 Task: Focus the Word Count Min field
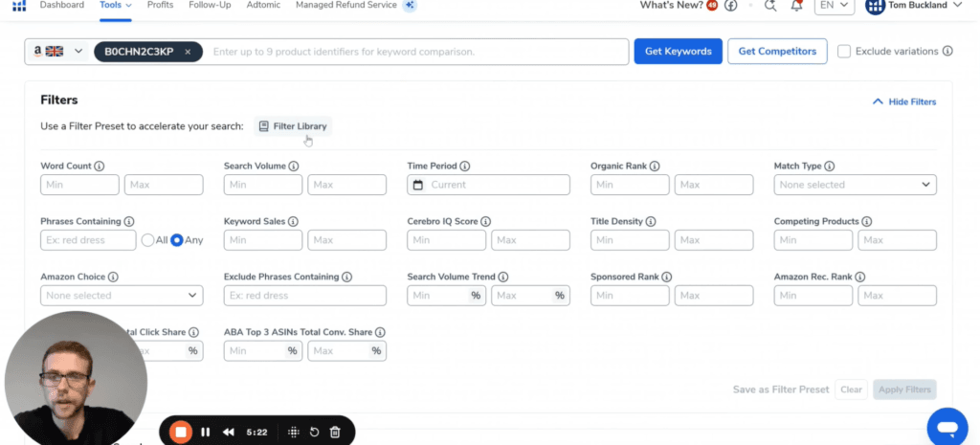click(x=80, y=185)
